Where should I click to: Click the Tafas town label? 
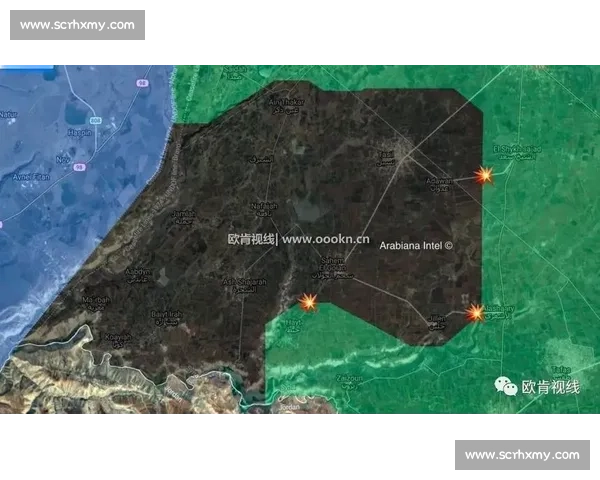(561, 373)
